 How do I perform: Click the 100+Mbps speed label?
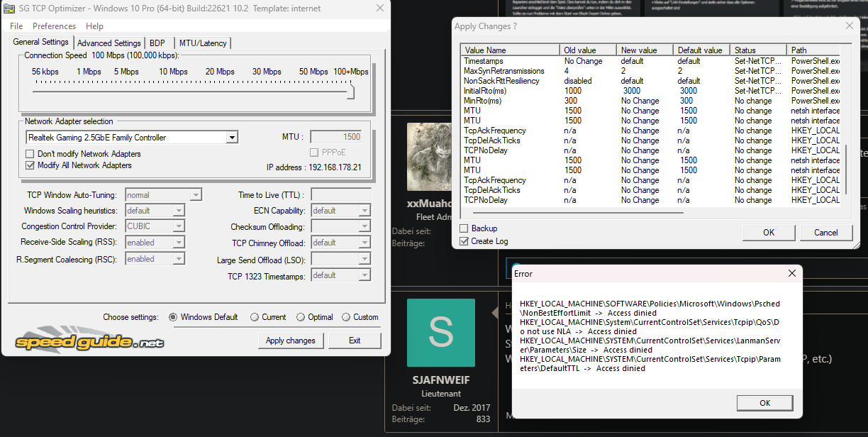pos(351,72)
